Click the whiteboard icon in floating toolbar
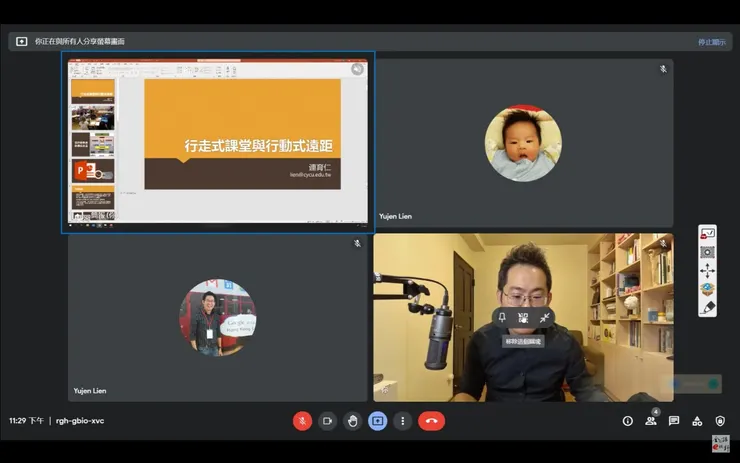 coord(707,233)
